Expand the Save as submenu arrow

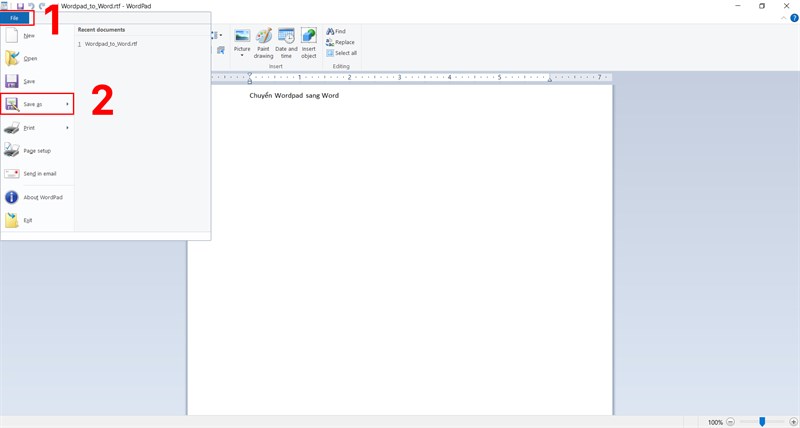(x=67, y=104)
